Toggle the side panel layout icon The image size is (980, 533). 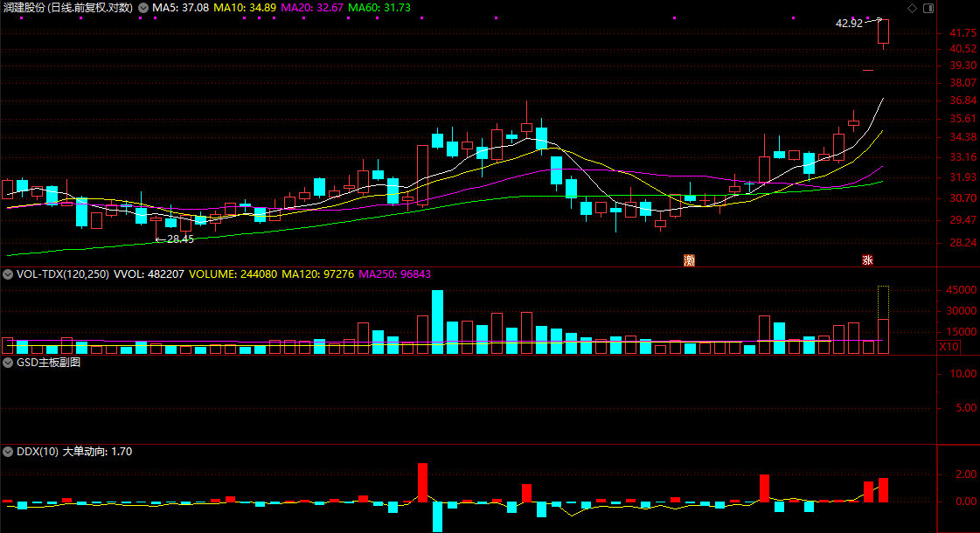click(928, 8)
